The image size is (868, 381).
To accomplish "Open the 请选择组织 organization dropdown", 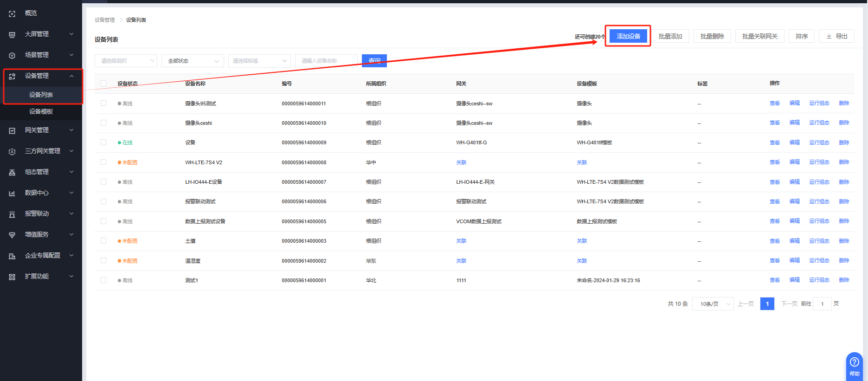I will click(x=126, y=61).
